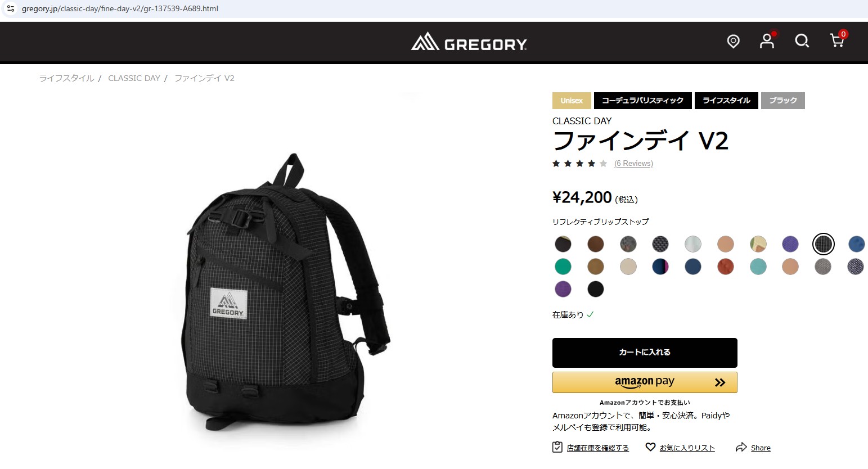This screenshot has width=868, height=469.
Task: Open the shopping cart icon
Action: [x=837, y=40]
